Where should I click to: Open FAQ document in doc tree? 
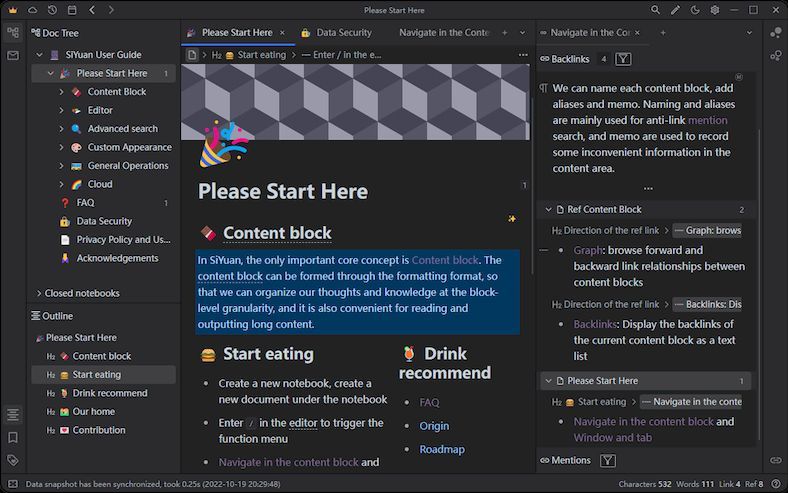coord(104,203)
